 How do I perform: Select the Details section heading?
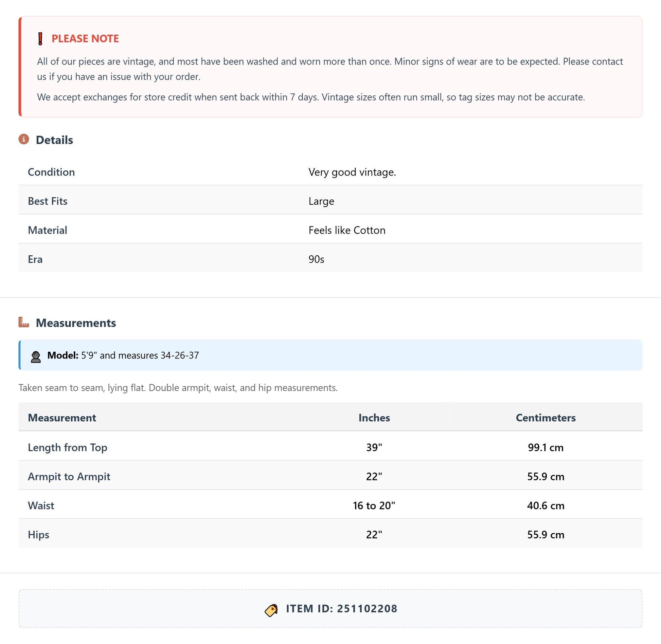pos(54,140)
